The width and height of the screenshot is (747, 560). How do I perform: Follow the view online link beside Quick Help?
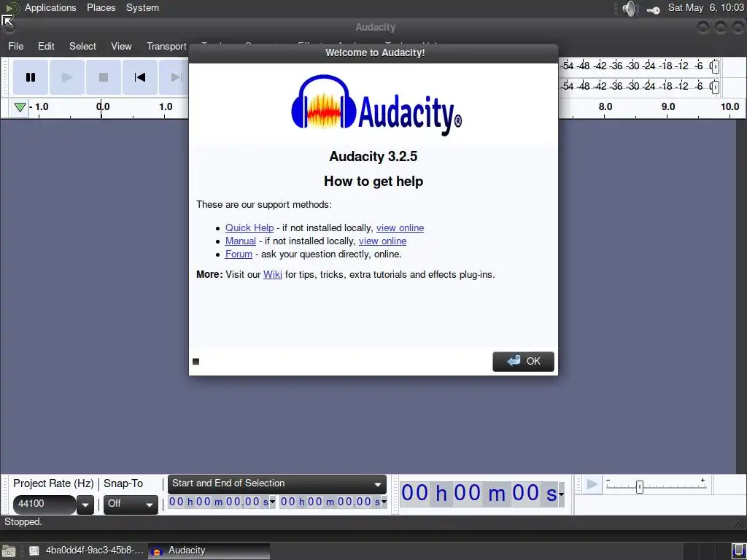click(400, 227)
